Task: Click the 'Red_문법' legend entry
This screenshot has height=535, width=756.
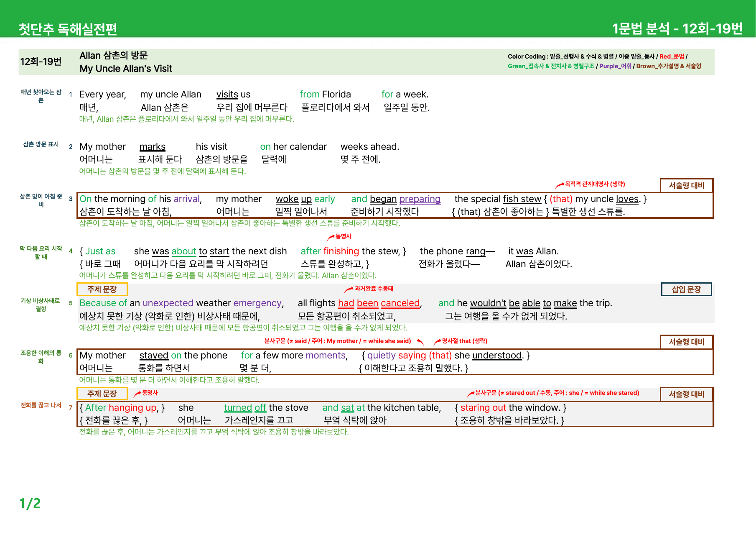Action: pyautogui.click(x=672, y=56)
